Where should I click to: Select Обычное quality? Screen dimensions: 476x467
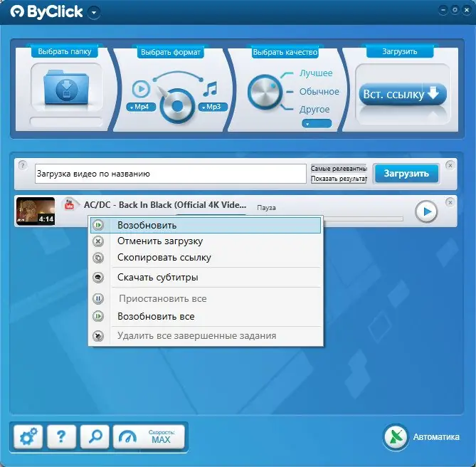(x=319, y=91)
